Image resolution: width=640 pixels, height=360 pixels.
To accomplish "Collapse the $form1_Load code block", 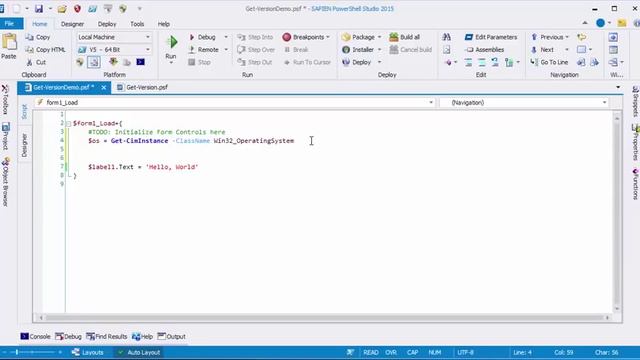I will pos(69,123).
